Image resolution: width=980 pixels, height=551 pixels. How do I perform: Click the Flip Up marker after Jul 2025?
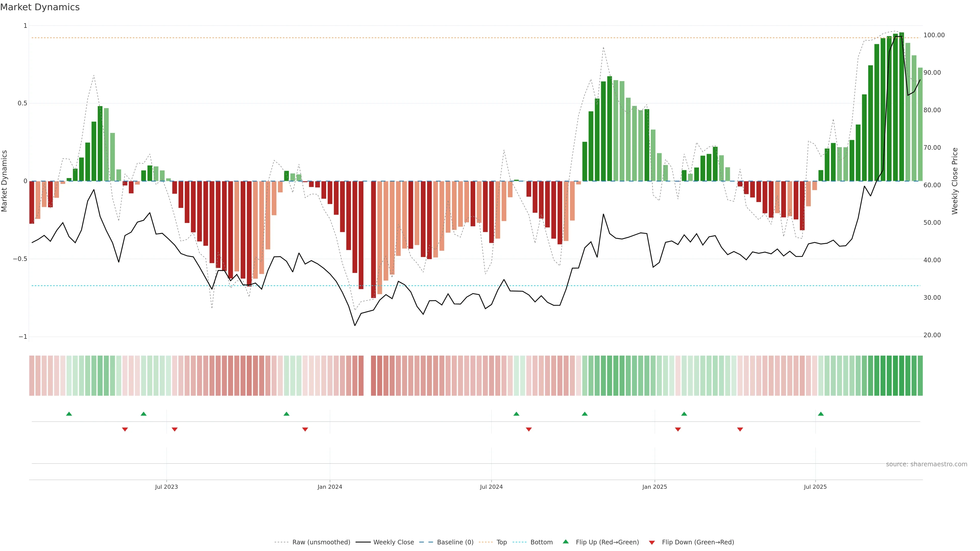pyautogui.click(x=820, y=414)
